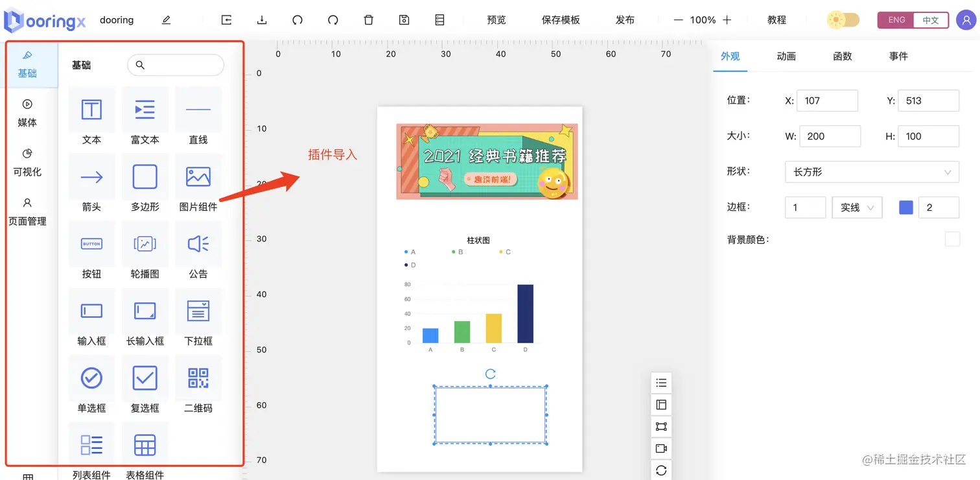The image size is (980, 480).
Task: Click the refresh icon in canvas floating toolbar
Action: pyautogui.click(x=661, y=470)
